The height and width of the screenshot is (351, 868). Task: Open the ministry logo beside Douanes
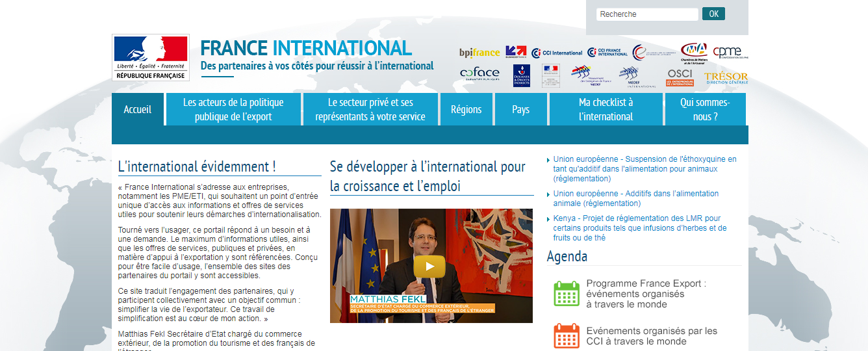[550, 75]
